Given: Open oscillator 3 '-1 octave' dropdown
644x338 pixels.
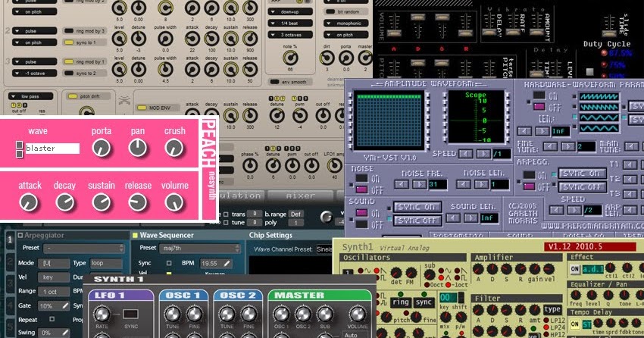Looking at the screenshot, I should (34, 73).
